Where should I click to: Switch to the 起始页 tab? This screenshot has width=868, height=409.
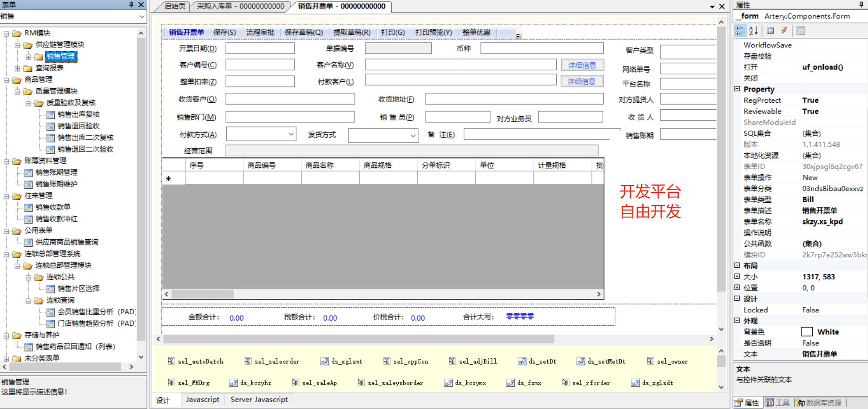pyautogui.click(x=175, y=6)
